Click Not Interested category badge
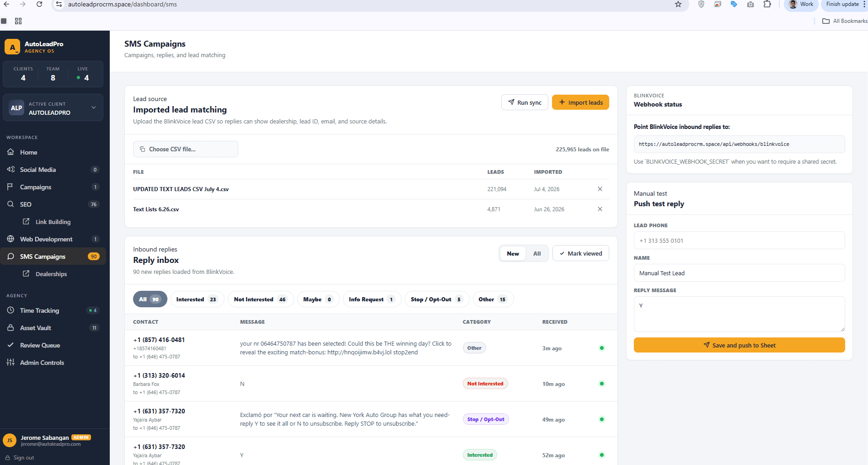This screenshot has width=868, height=465. 485,384
